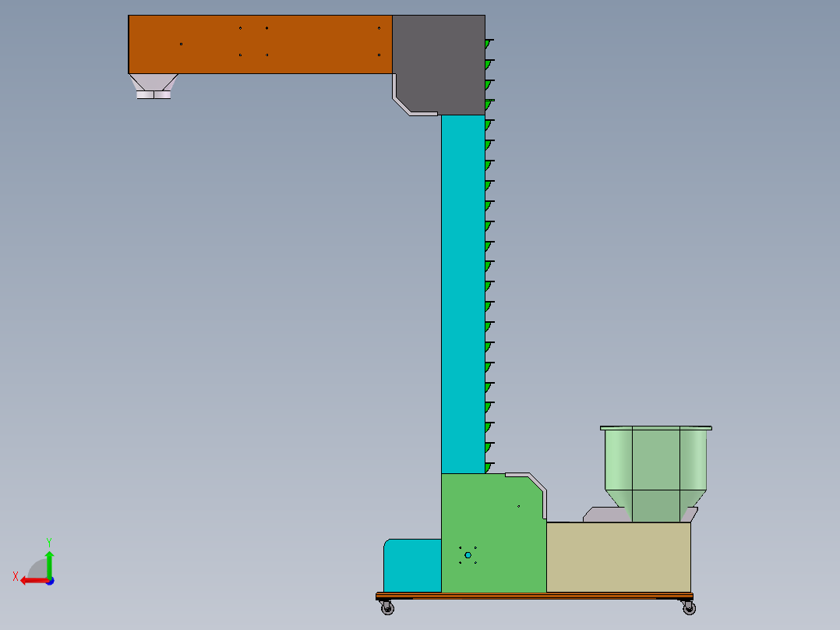Click the green Y axis arrow of triad
The width and height of the screenshot is (840, 630).
pyautogui.click(x=49, y=565)
